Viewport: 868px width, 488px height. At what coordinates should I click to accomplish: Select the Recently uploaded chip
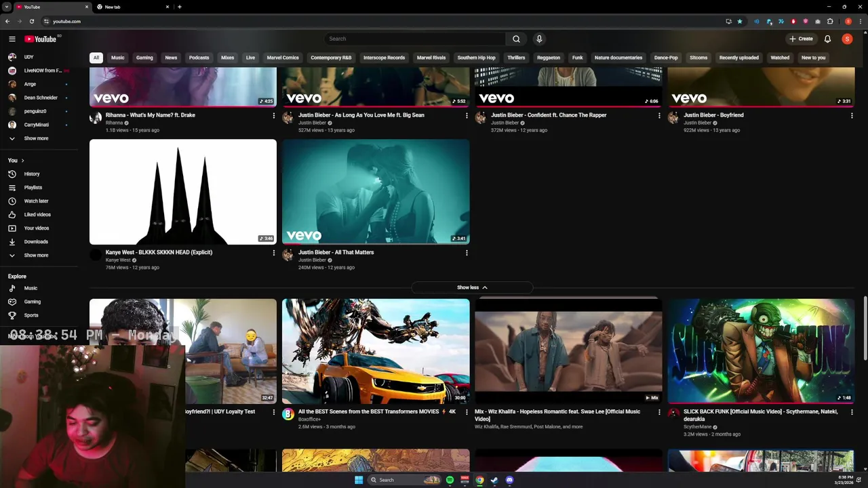(x=738, y=58)
